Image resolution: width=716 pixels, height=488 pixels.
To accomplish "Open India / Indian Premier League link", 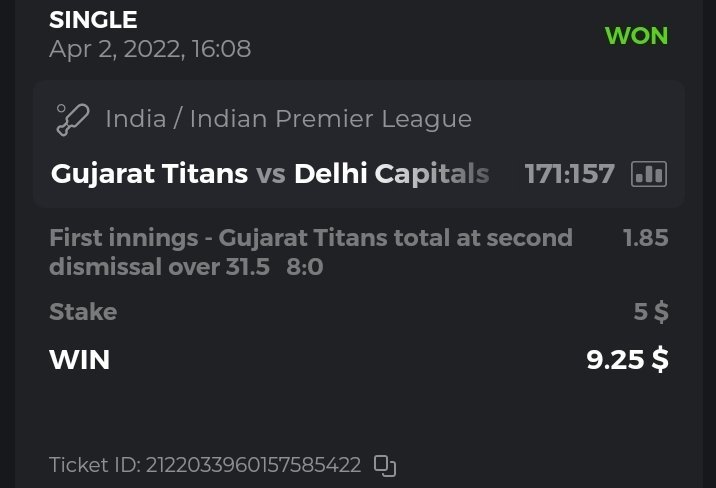I will [288, 119].
